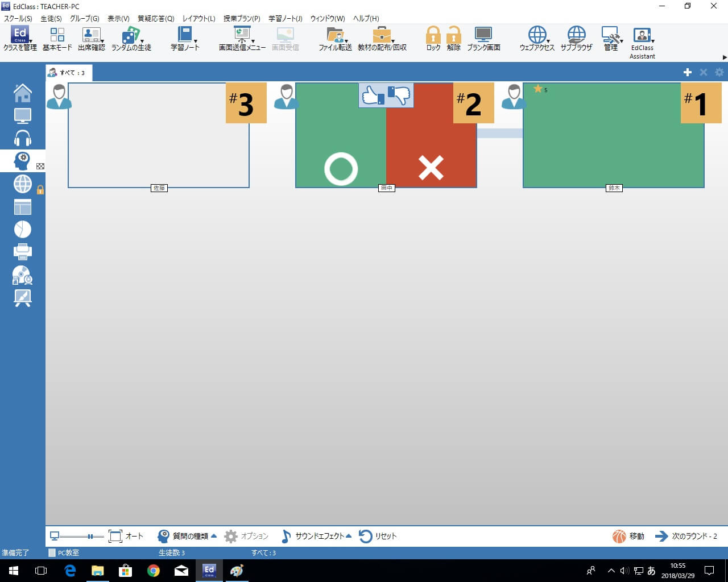Screen dimensions: 728x582
Task: Open the printer management sidebar icon
Action: 23,251
